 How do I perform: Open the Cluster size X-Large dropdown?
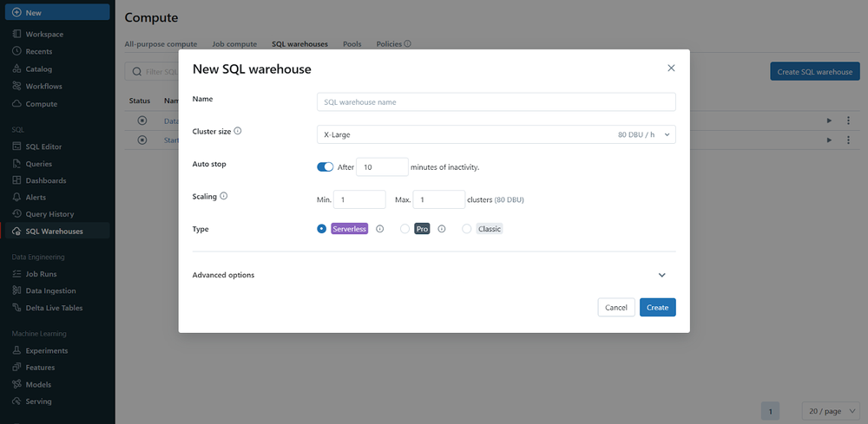click(496, 134)
